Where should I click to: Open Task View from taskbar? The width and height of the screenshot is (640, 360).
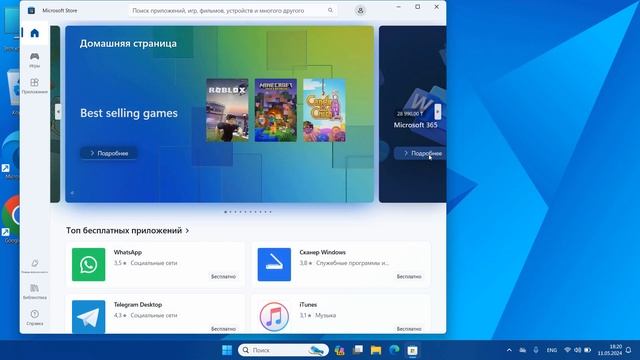coord(358,350)
